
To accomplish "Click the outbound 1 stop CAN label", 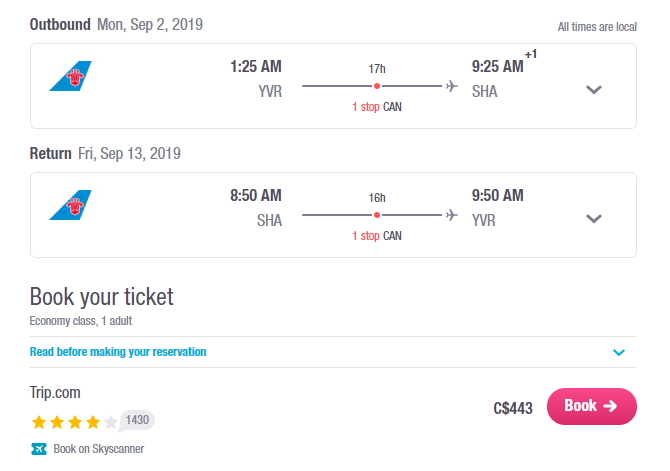I will 377,107.
